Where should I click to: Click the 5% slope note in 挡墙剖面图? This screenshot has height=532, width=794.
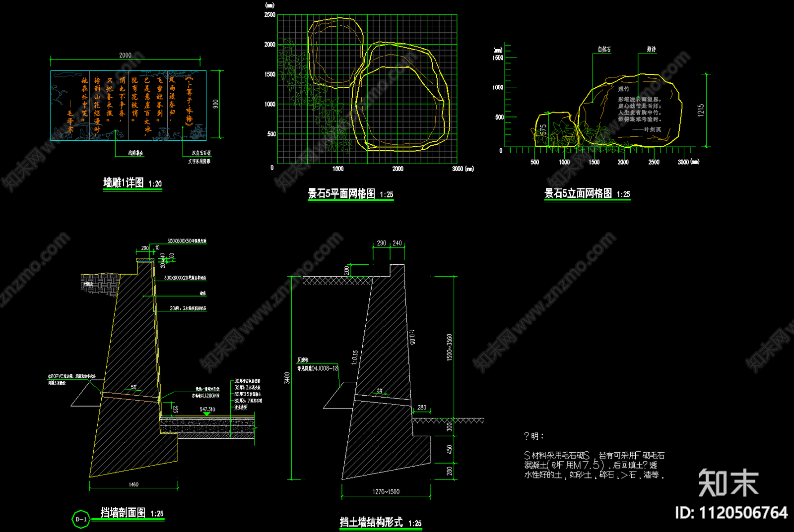pyautogui.click(x=133, y=387)
